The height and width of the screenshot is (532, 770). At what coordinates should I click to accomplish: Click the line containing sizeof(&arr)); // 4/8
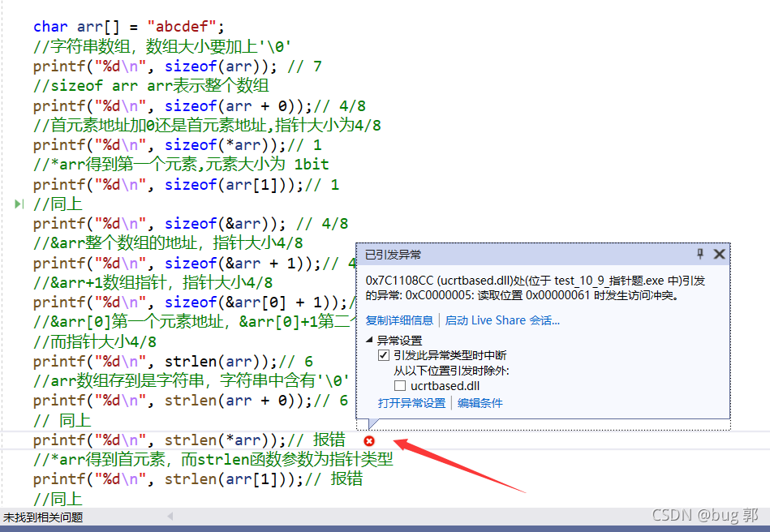191,224
